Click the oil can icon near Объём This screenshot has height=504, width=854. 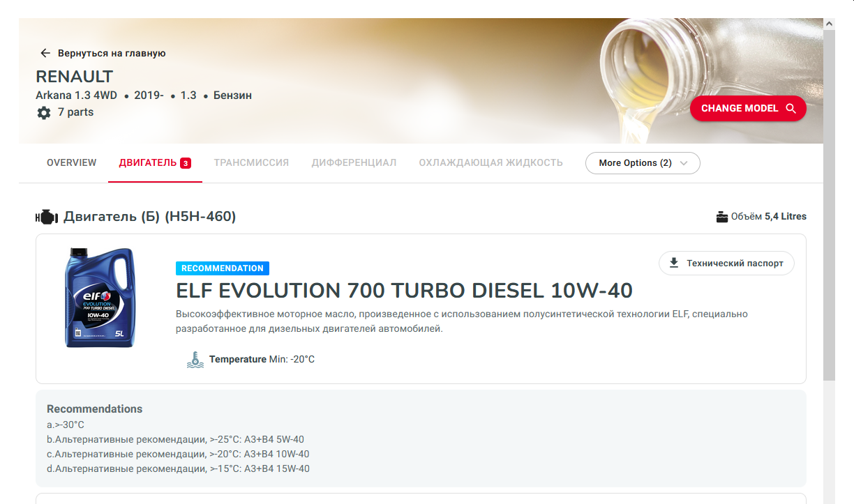pyautogui.click(x=722, y=217)
